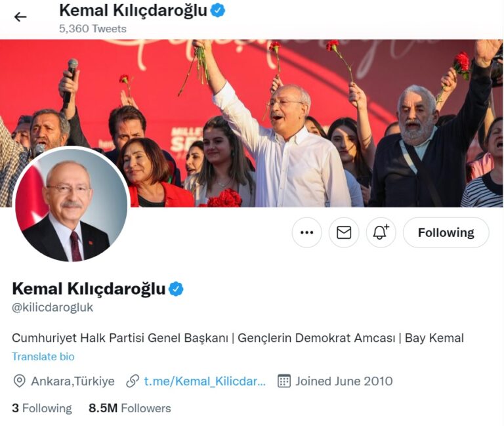The width and height of the screenshot is (504, 426).
Task: Click the Joined June 2010 text
Action: (x=344, y=381)
